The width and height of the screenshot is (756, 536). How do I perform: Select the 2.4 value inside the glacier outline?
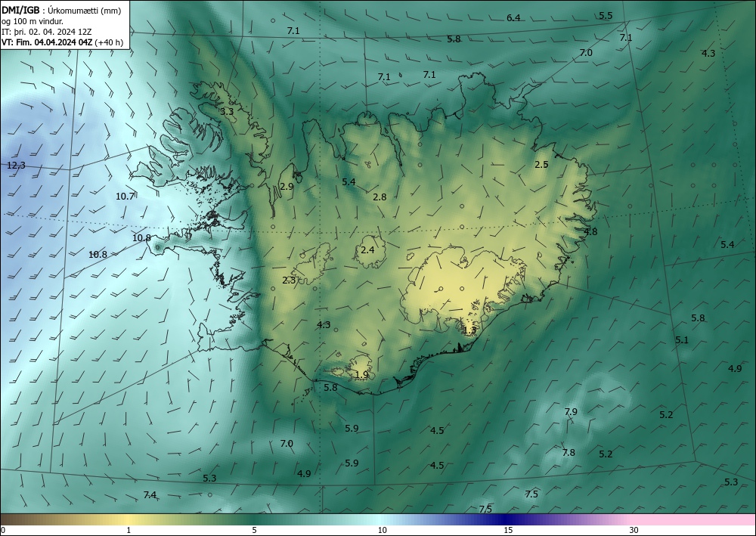(367, 249)
